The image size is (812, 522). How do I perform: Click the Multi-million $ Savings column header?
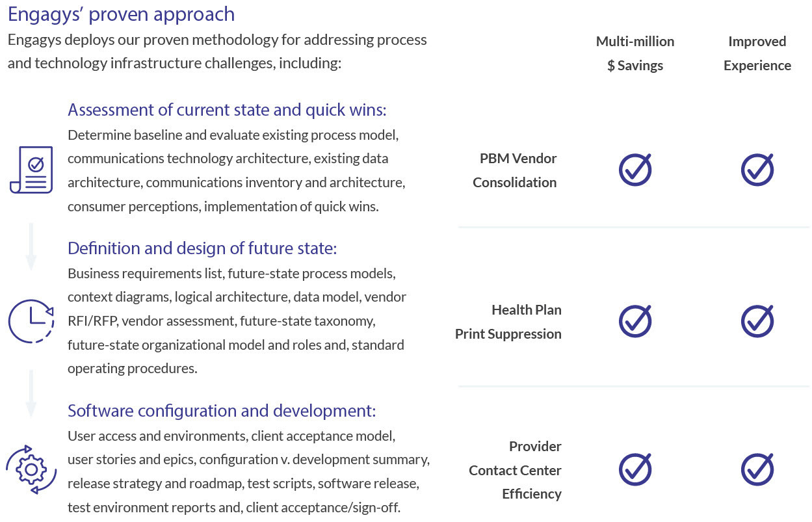(x=635, y=53)
